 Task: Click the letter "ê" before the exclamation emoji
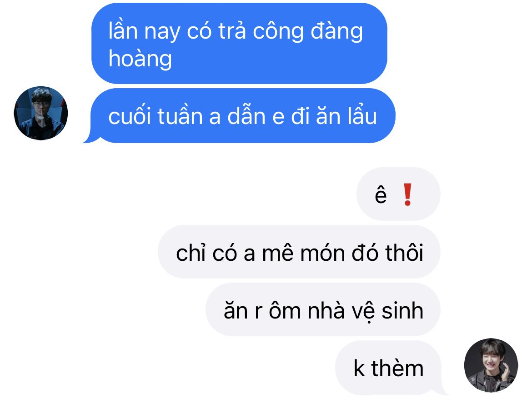pos(381,194)
